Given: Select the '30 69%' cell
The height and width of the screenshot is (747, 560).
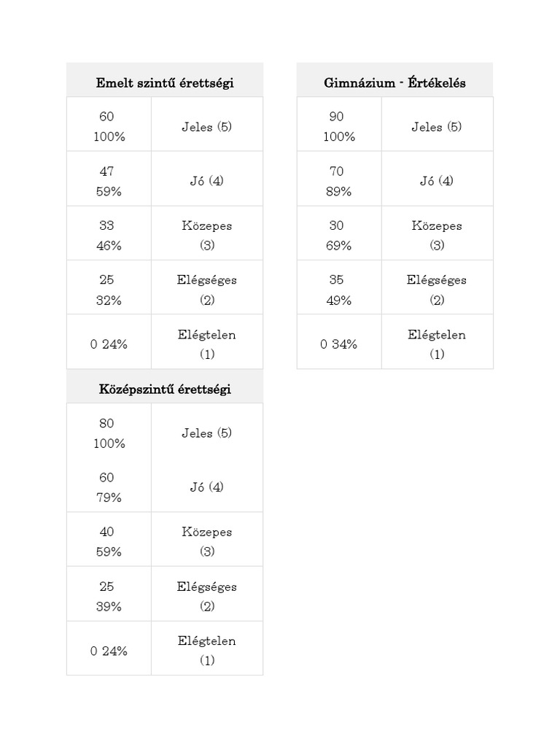Looking at the screenshot, I should pos(338,236).
